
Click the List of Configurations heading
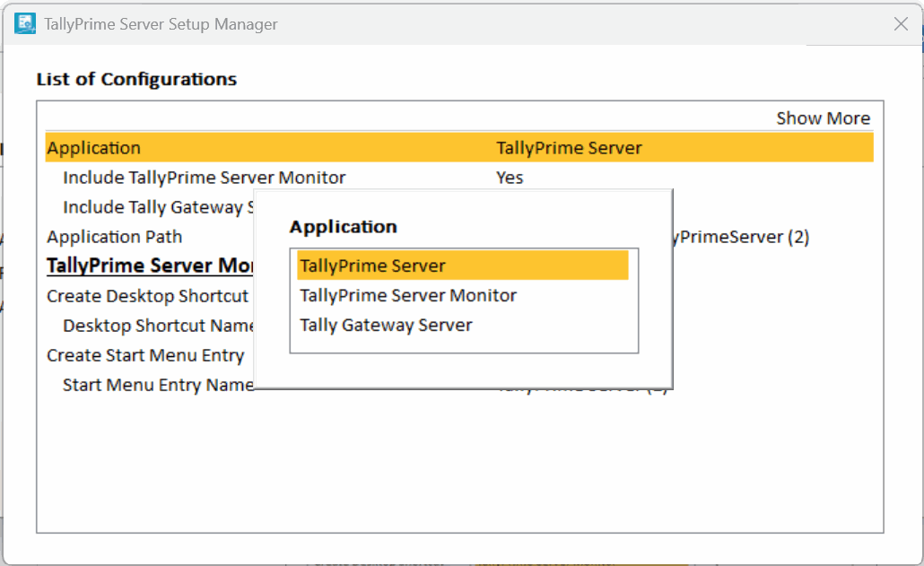tap(136, 79)
